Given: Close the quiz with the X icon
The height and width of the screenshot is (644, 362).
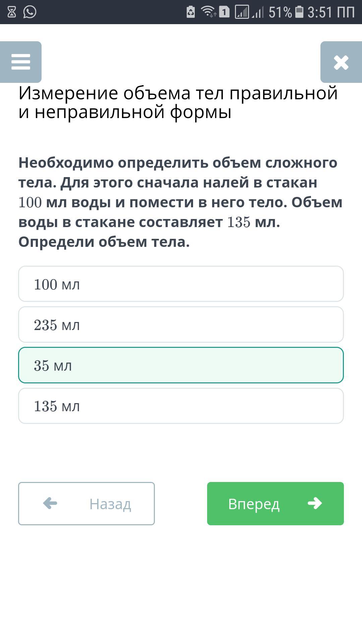Looking at the screenshot, I should 341,62.
